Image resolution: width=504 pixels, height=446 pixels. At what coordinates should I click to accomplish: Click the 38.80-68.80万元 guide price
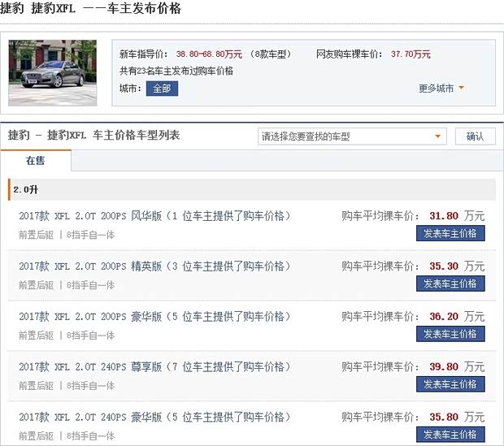[x=209, y=54]
